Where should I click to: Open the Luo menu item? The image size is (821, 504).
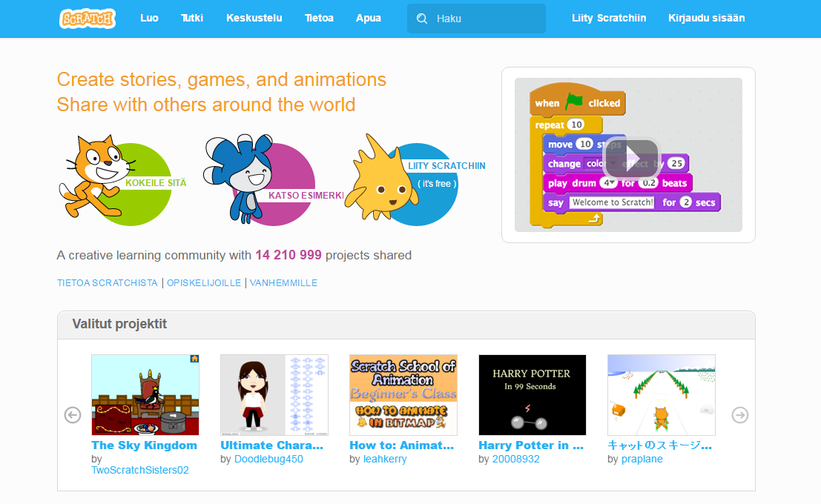point(149,19)
